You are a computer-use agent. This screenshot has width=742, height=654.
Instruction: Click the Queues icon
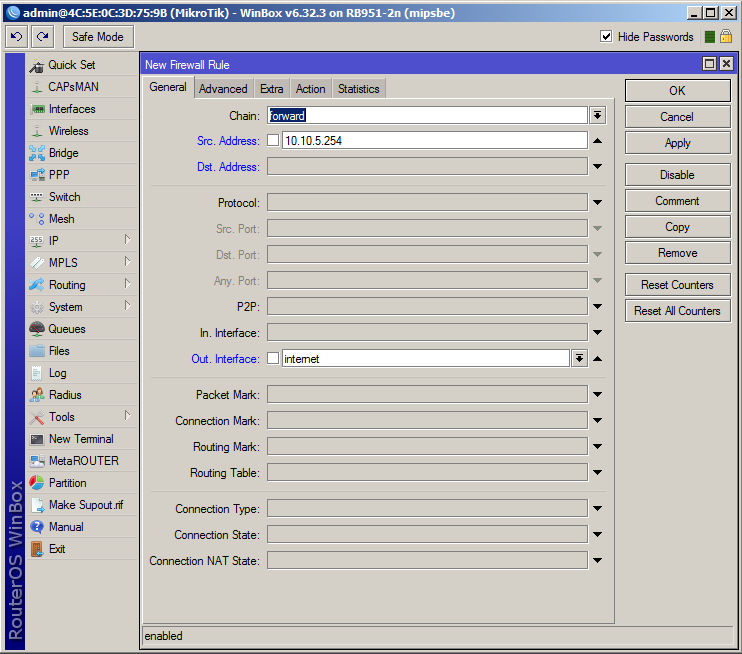point(36,329)
